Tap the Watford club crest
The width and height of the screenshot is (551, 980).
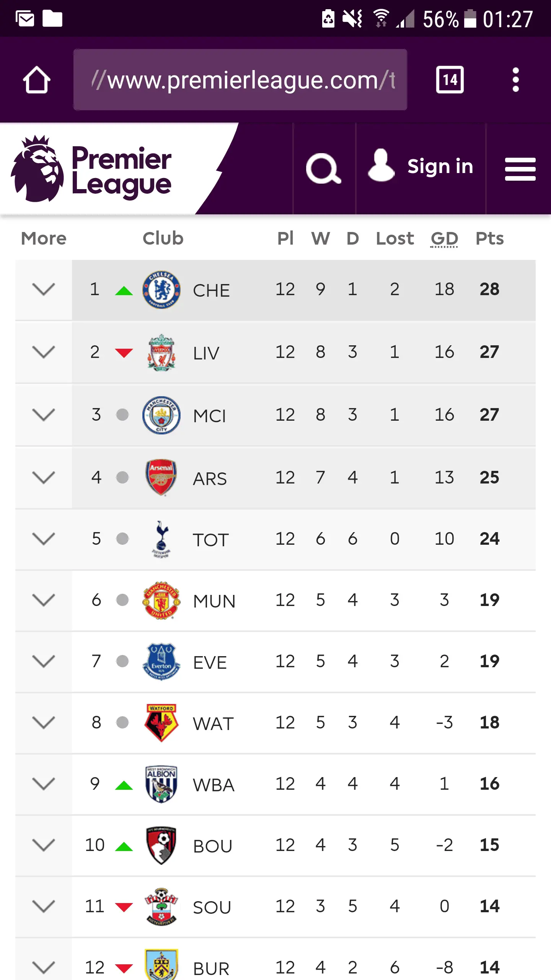(161, 722)
